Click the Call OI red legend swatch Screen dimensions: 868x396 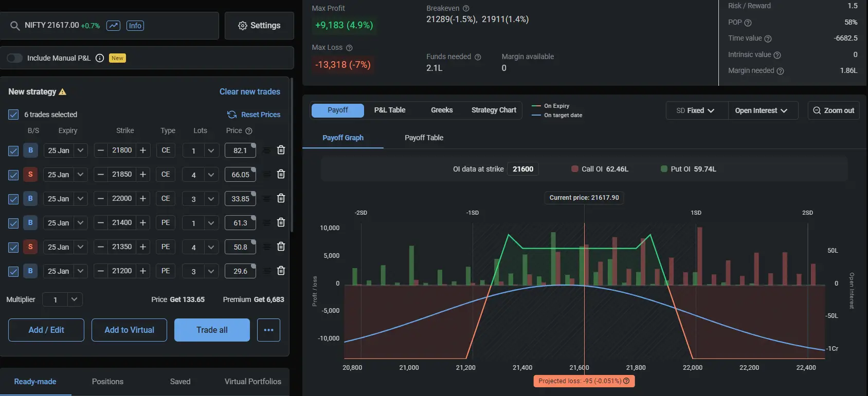tap(575, 169)
